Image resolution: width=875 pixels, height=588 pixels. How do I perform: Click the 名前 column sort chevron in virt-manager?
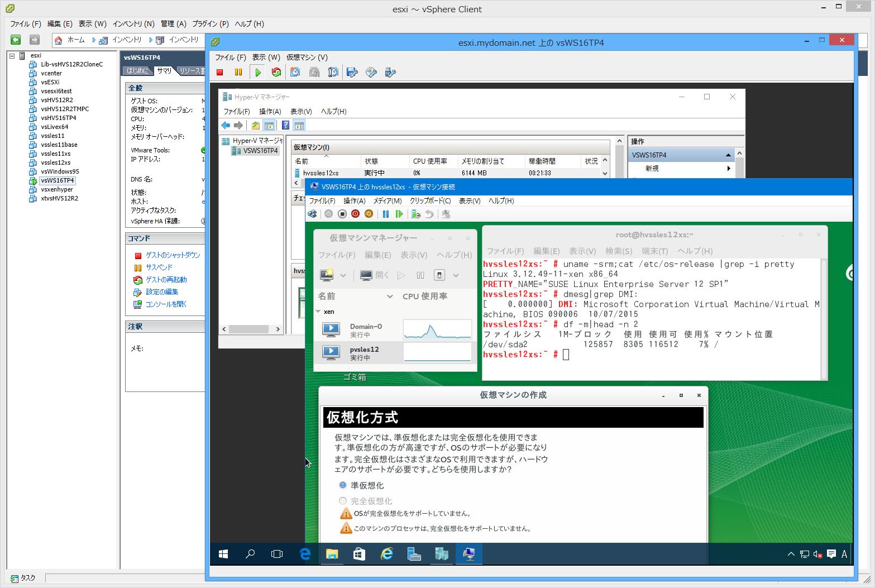[x=390, y=297]
